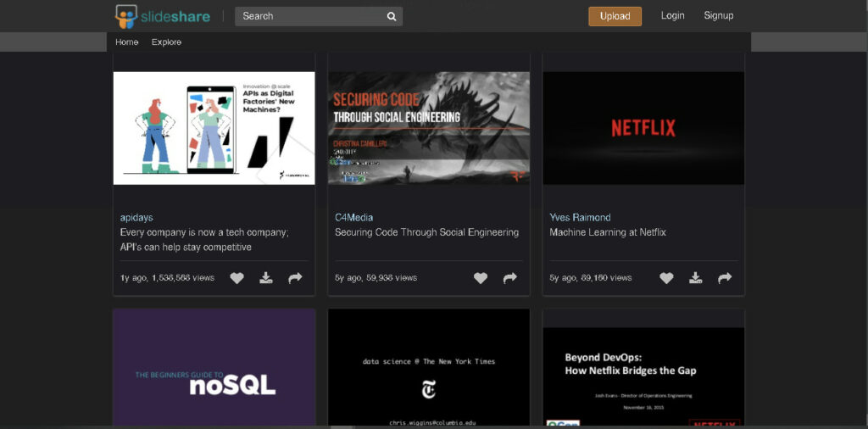Open 'Machine Learning at Netflix' title

pyautogui.click(x=608, y=232)
